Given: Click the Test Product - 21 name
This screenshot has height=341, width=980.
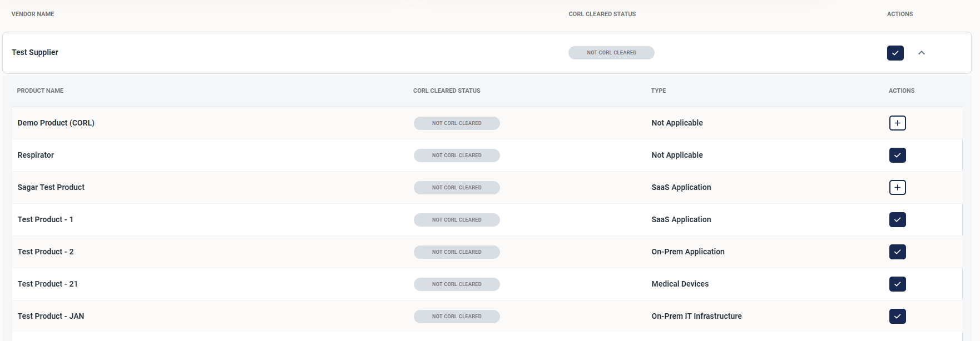Looking at the screenshot, I should 48,284.
